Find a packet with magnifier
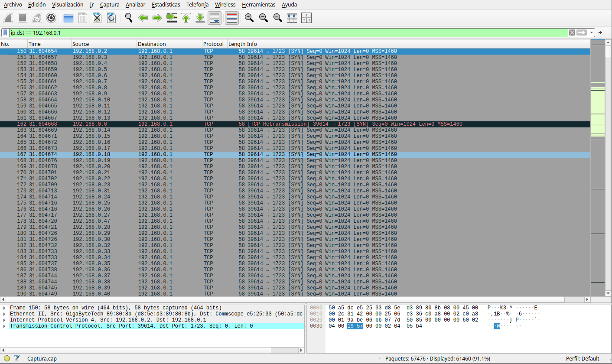612x364 pixels. (x=129, y=18)
